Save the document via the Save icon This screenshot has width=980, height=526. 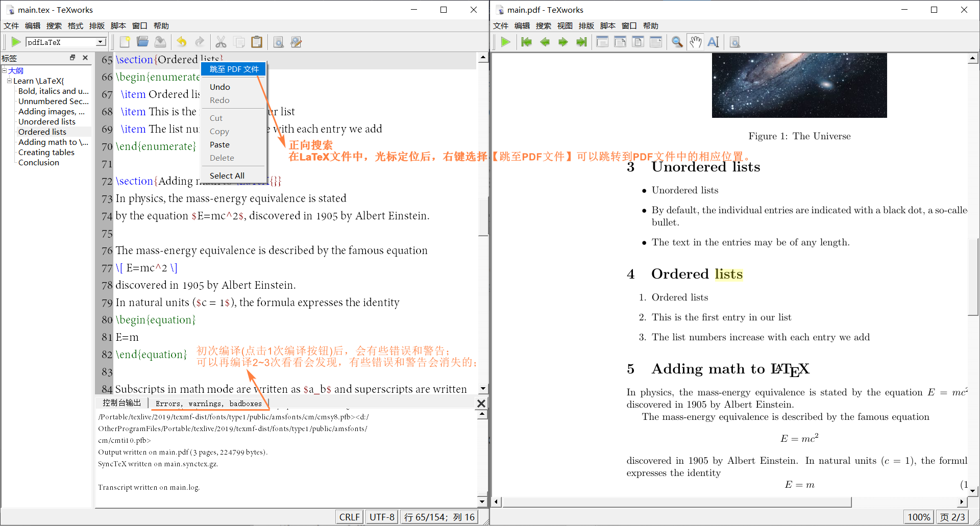[160, 42]
